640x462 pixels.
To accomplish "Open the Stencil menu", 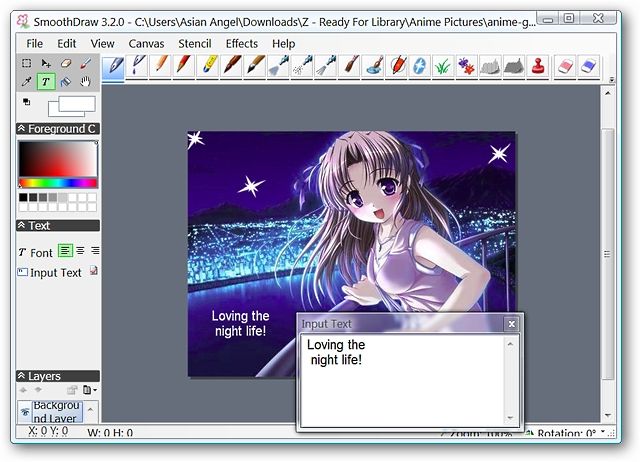I will coord(195,44).
